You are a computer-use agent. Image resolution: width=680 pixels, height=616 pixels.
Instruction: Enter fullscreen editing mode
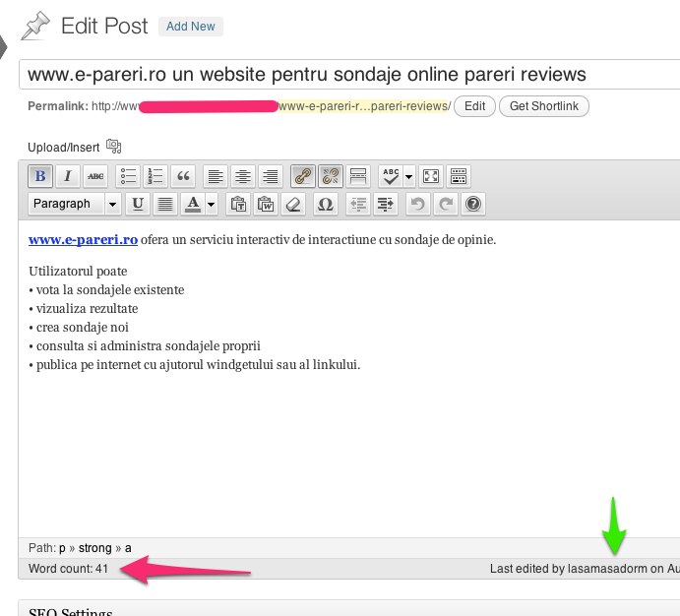point(431,176)
